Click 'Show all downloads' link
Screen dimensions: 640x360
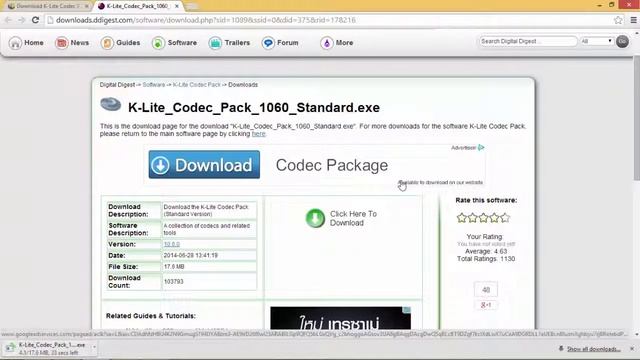[593, 349]
